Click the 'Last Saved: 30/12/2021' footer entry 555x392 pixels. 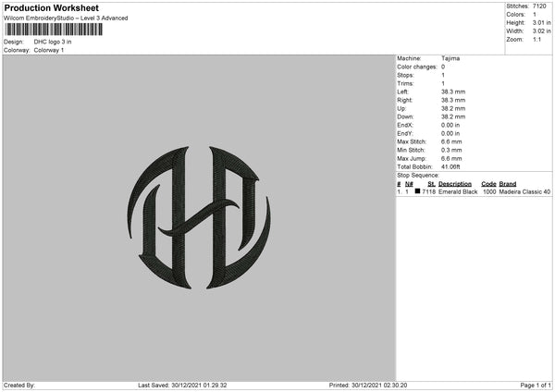182,386
